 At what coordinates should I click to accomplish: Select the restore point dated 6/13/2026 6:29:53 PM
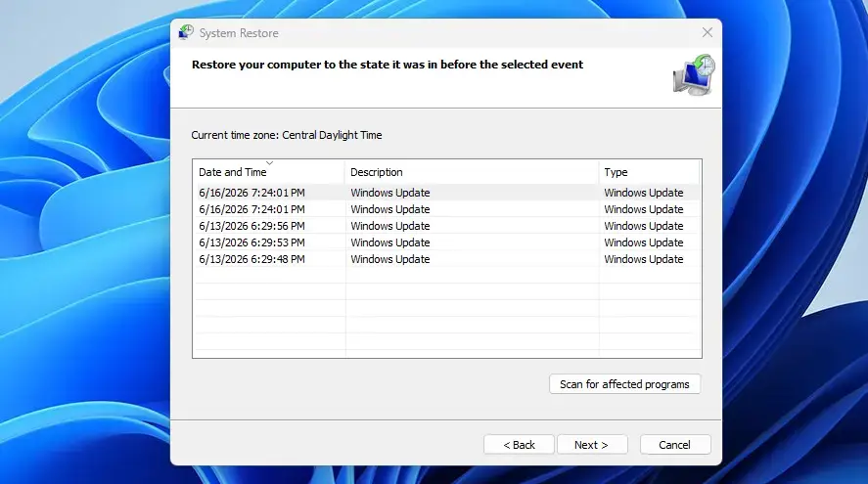pyautogui.click(x=446, y=242)
